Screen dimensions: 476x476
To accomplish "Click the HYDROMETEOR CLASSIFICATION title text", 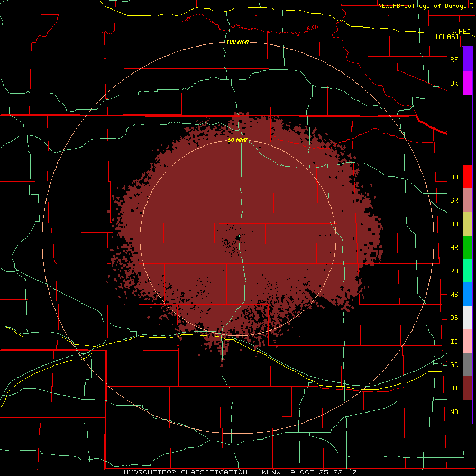I will (186, 472).
